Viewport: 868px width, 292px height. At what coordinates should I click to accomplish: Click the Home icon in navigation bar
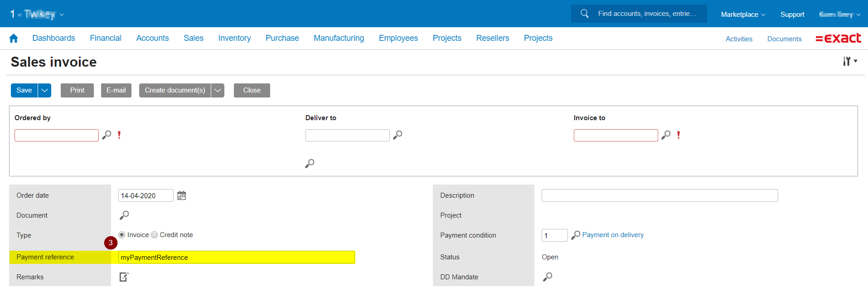[x=14, y=39]
